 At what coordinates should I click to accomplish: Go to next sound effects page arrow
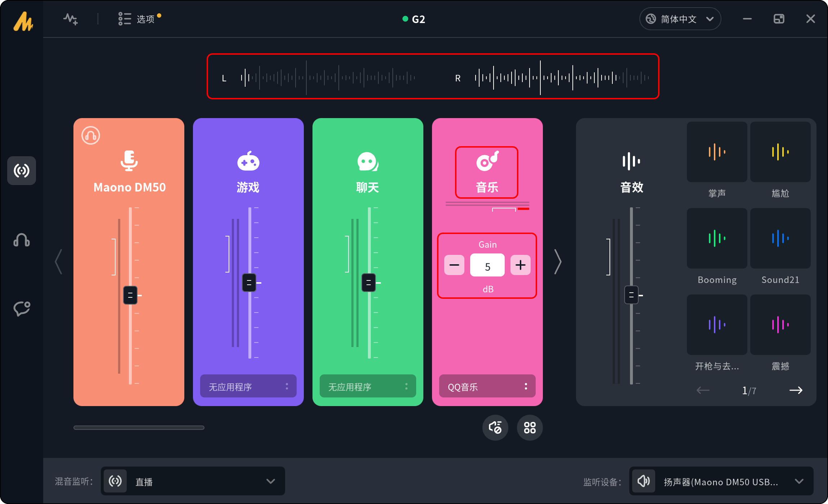click(796, 390)
